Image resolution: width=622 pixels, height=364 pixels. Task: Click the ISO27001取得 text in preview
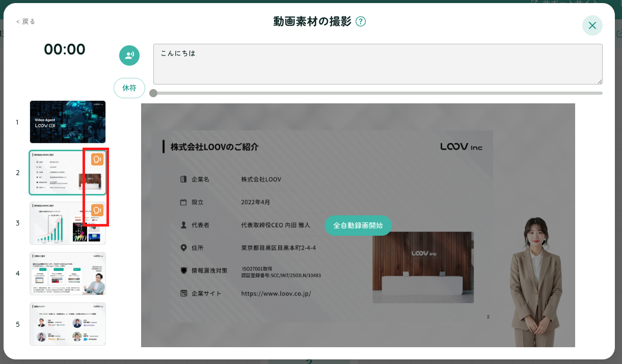(x=257, y=268)
